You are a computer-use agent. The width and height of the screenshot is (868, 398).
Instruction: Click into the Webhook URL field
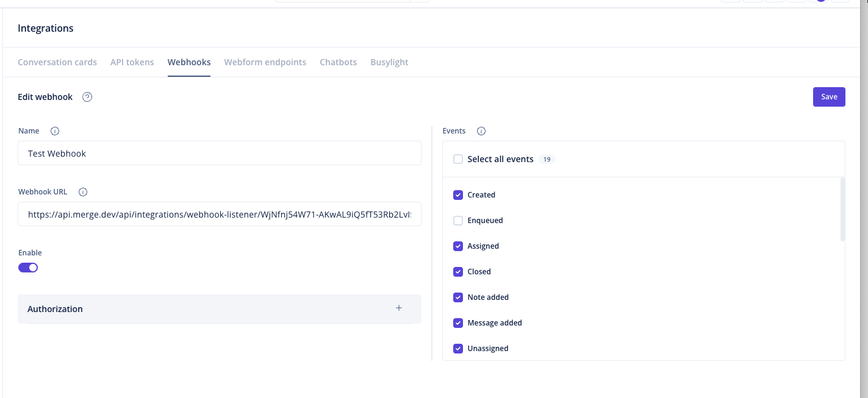pyautogui.click(x=219, y=215)
